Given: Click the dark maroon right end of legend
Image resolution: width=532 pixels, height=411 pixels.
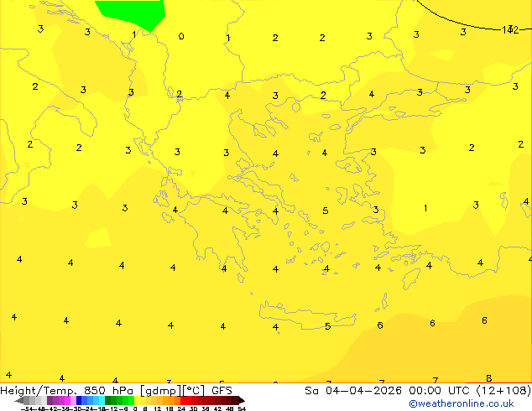Looking at the screenshot, I should pos(242,400).
